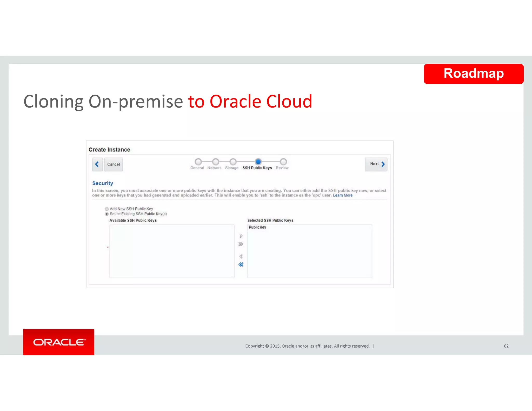Click inside Available SSH Public Keys list
The height and width of the screenshot is (411, 532).
click(172, 251)
